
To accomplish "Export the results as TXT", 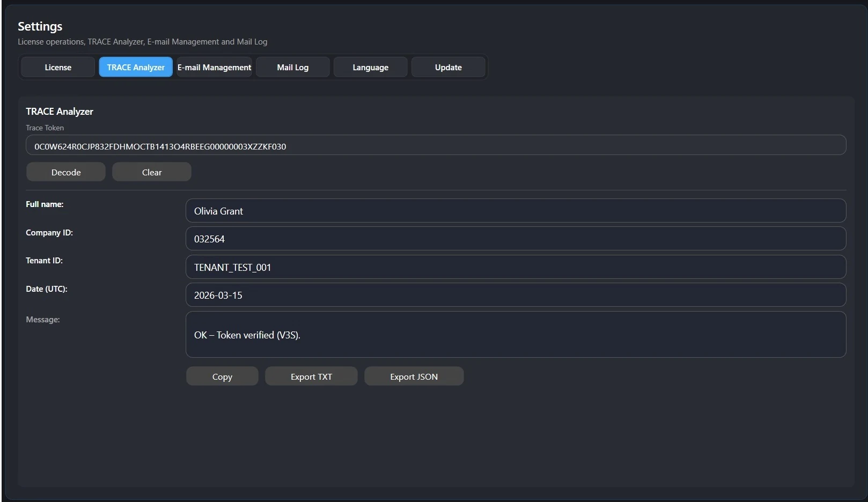I will pyautogui.click(x=311, y=376).
